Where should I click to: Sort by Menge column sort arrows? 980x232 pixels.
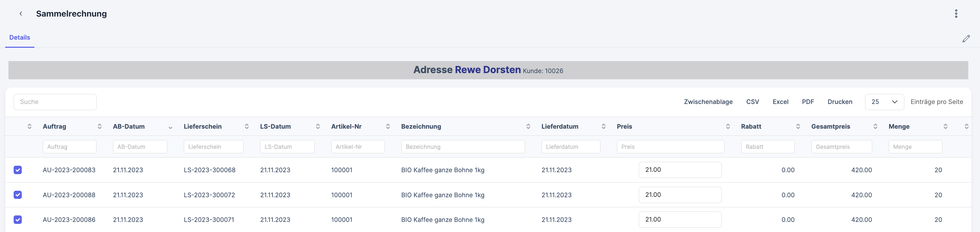945,126
